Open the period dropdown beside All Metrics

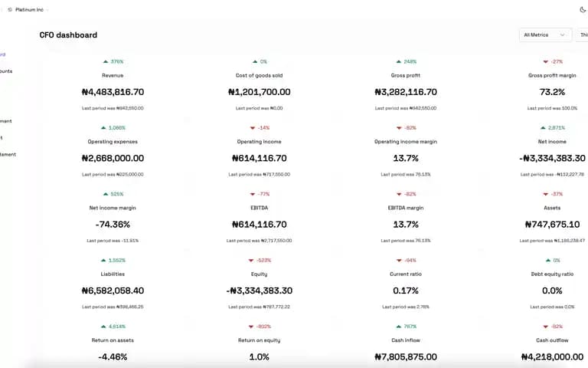point(583,35)
